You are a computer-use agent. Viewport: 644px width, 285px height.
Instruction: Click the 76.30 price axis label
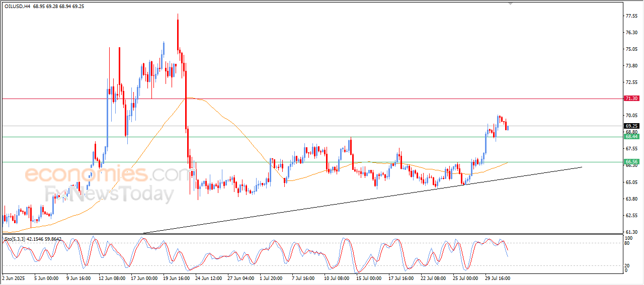pyautogui.click(x=631, y=32)
